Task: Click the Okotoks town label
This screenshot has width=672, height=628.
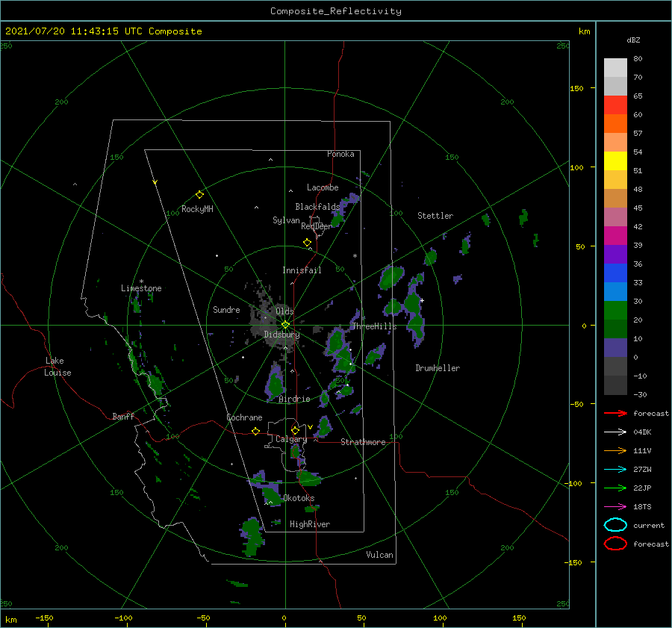Action: (x=299, y=498)
